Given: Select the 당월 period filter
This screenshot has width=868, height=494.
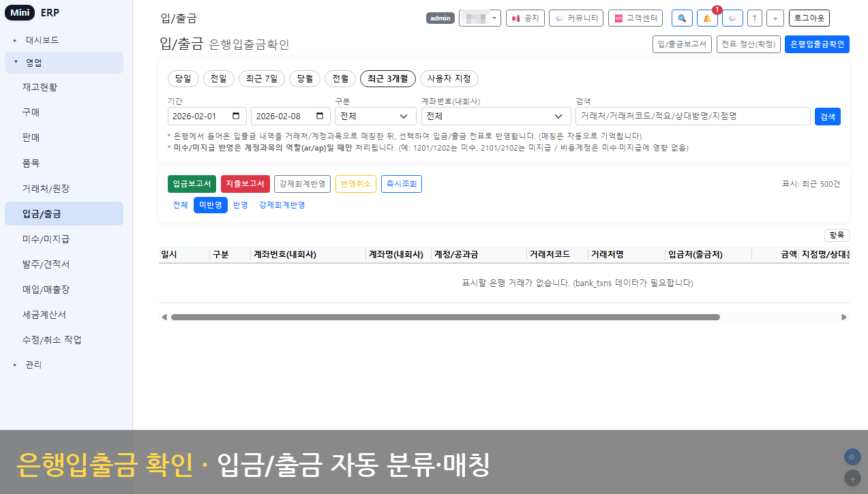Looking at the screenshot, I should click(305, 78).
